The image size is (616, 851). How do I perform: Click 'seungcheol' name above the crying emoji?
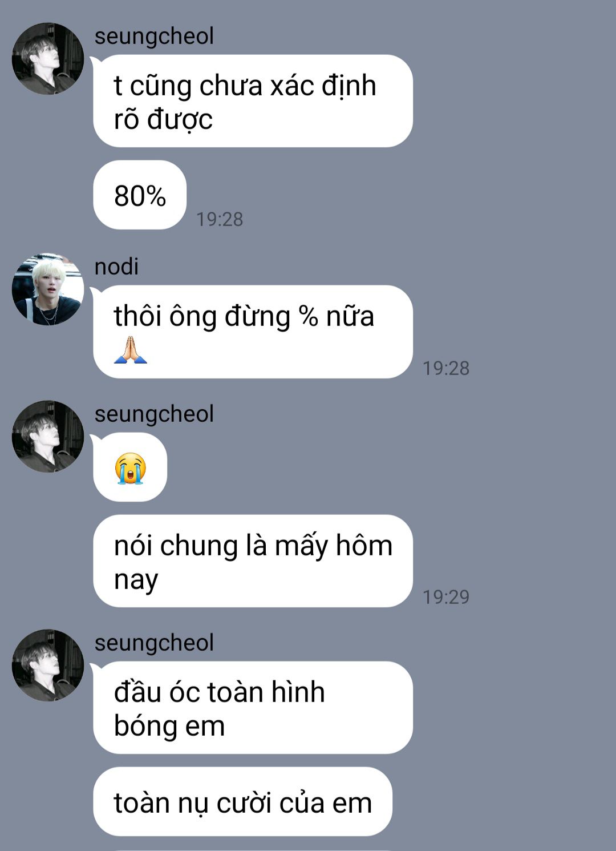pos(154,414)
